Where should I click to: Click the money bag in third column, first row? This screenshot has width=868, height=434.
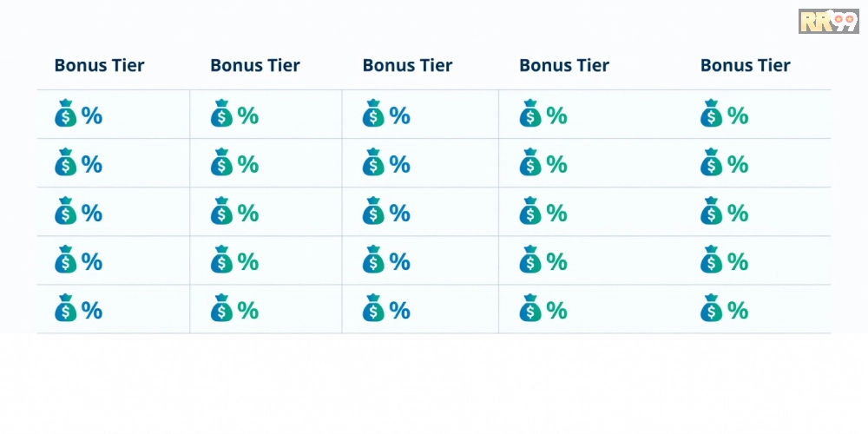374,115
